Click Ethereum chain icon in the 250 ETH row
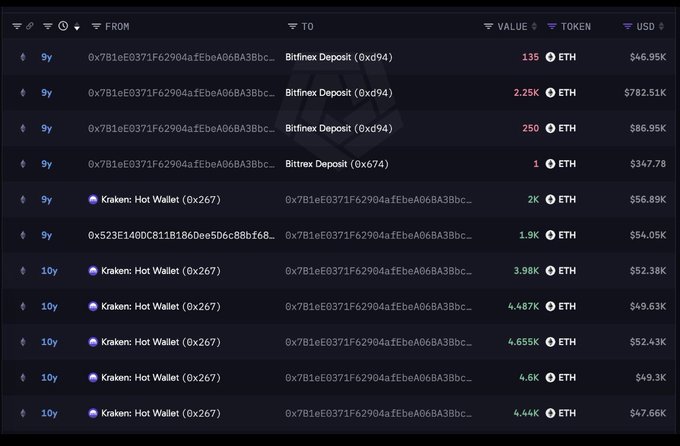Screen dimensions: 680x446 pos(23,128)
